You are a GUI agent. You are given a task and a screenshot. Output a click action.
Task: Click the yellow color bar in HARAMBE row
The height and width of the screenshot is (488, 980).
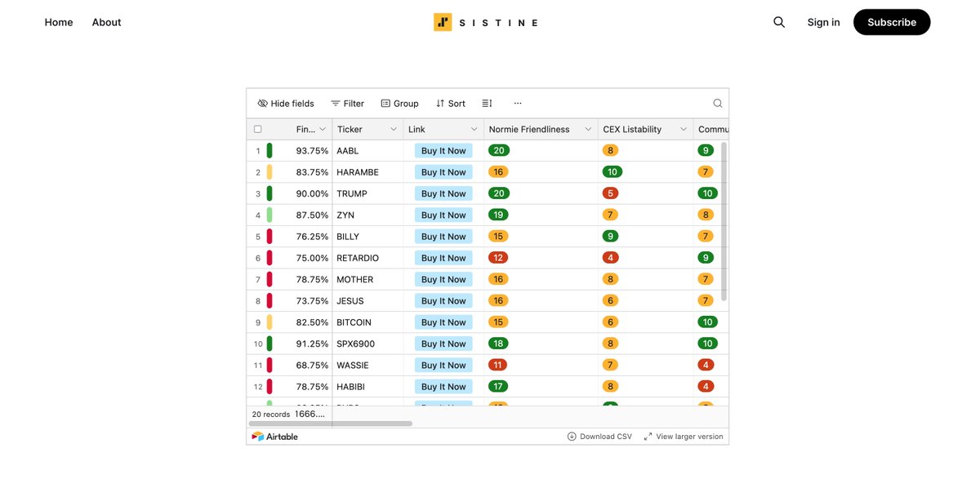pyautogui.click(x=269, y=172)
